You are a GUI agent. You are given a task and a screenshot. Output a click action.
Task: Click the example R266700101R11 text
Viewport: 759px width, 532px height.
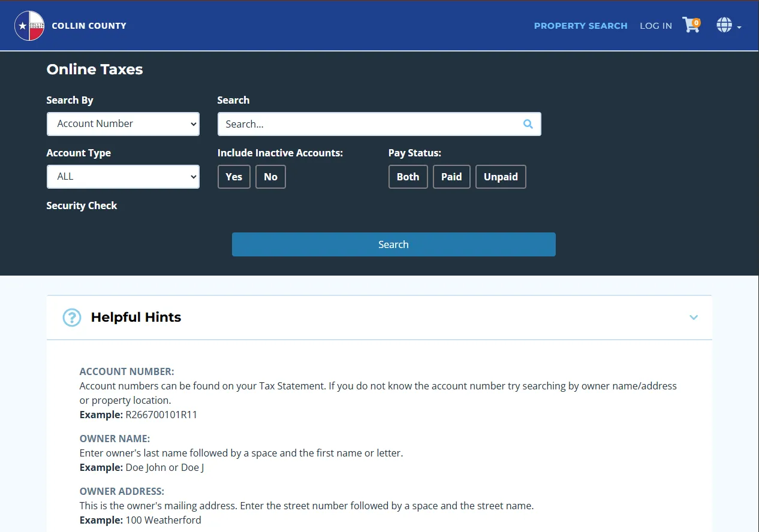(161, 415)
